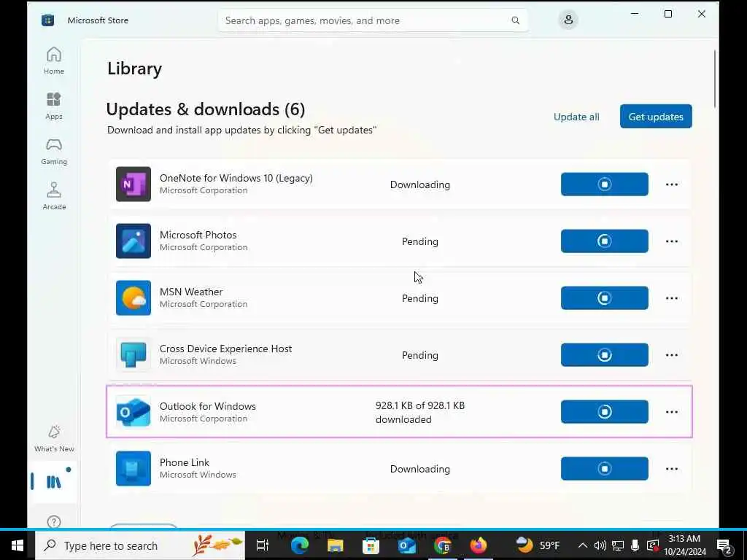Click the weather 59°F widget

click(538, 545)
